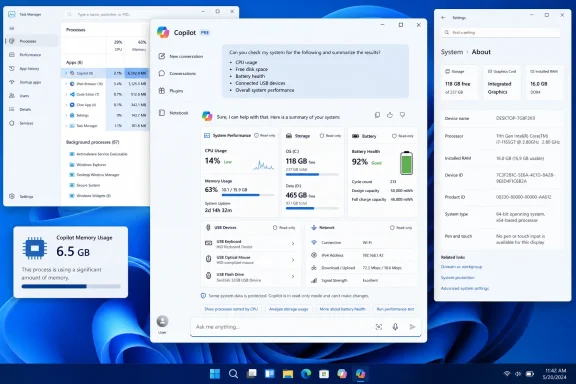
Task: Expand the Chat App process row in Task Manager
Action: coord(66,105)
